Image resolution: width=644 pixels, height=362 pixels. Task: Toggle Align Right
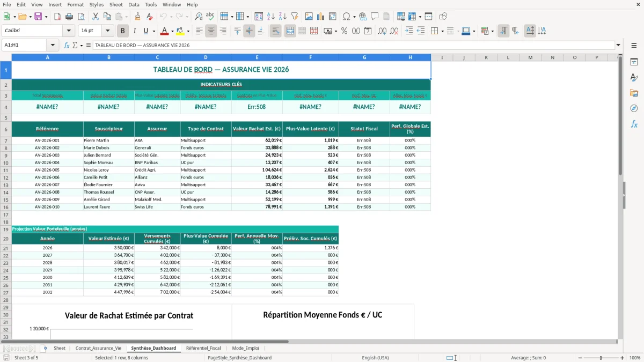(223, 31)
